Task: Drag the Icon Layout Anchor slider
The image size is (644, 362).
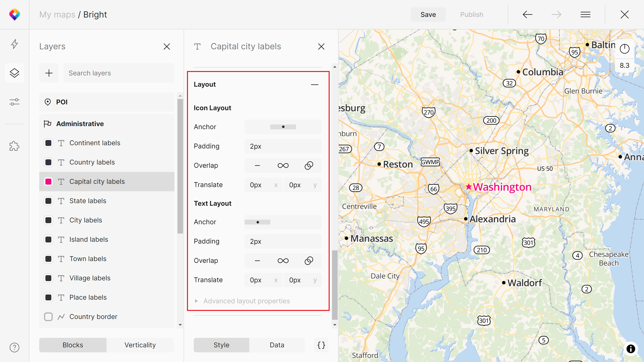Action: coord(283,127)
